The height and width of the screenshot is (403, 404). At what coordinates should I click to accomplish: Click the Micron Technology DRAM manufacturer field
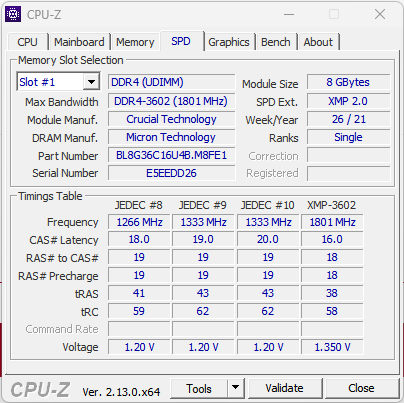[x=171, y=137]
